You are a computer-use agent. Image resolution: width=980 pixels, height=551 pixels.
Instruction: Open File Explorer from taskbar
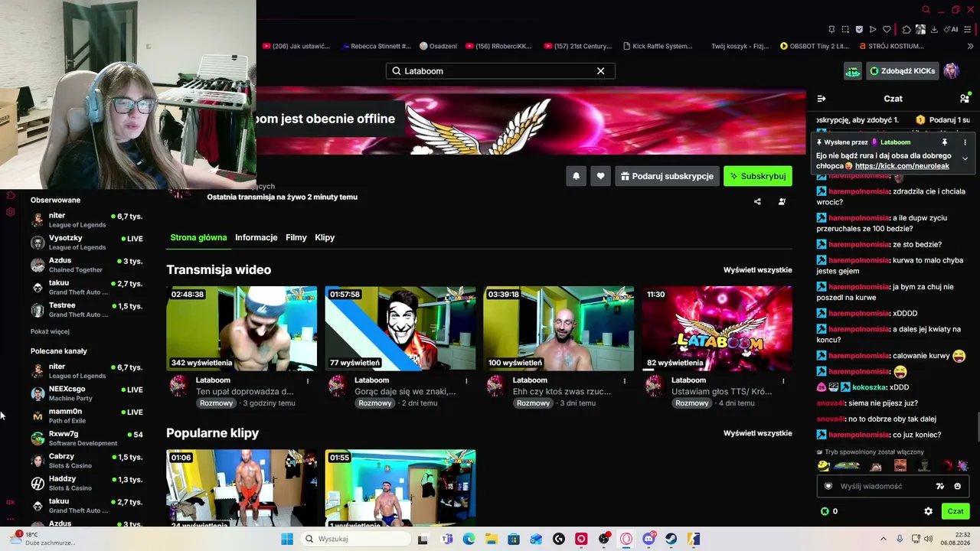point(491,539)
